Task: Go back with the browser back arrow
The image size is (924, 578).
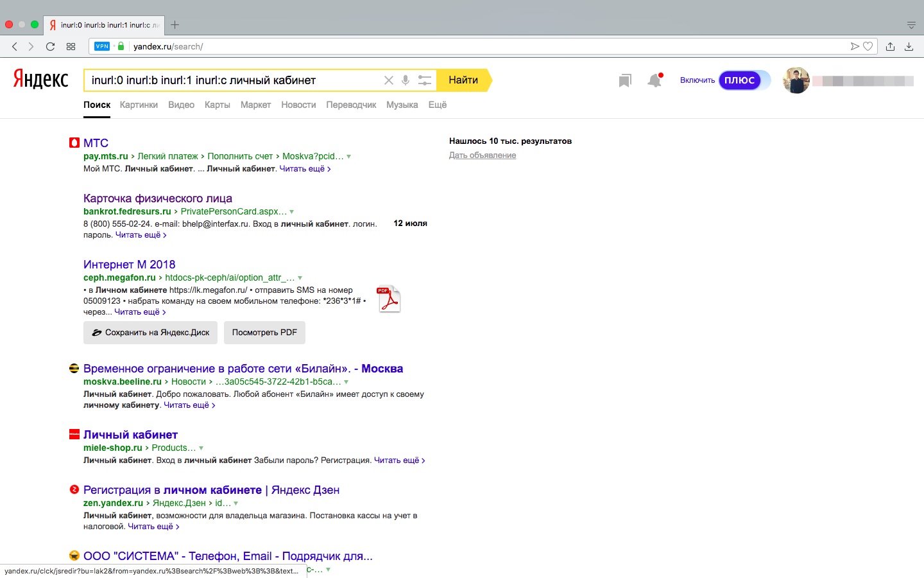Action: 15,46
